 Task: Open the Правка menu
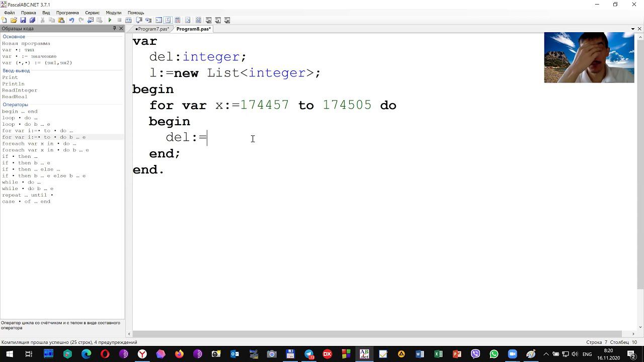click(28, 13)
